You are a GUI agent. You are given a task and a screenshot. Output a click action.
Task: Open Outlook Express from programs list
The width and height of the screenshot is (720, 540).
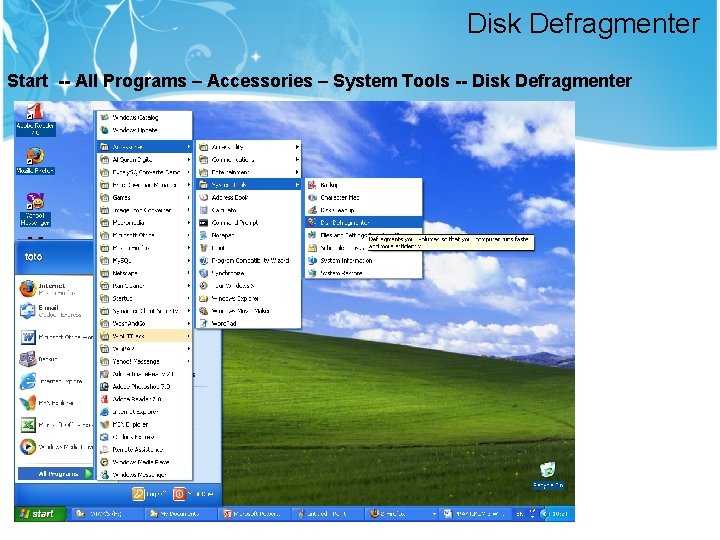(x=145, y=437)
